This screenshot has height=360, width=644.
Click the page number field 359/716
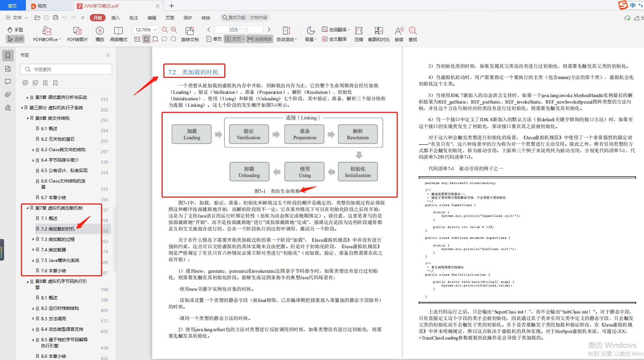click(x=239, y=30)
